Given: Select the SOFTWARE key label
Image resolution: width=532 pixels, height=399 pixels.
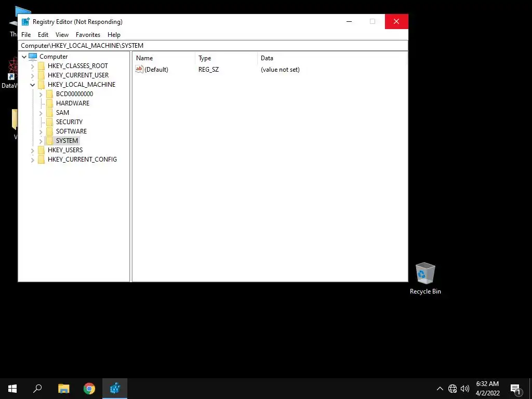Looking at the screenshot, I should point(71,131).
